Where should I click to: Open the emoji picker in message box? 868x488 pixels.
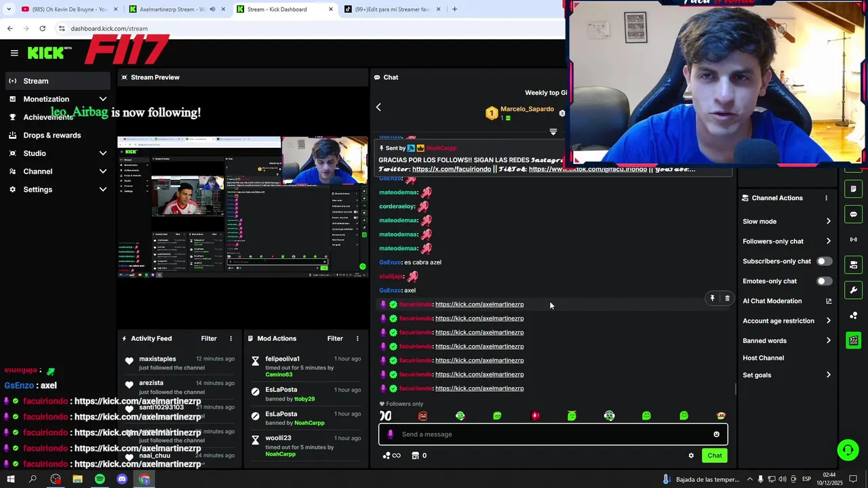tap(716, 434)
